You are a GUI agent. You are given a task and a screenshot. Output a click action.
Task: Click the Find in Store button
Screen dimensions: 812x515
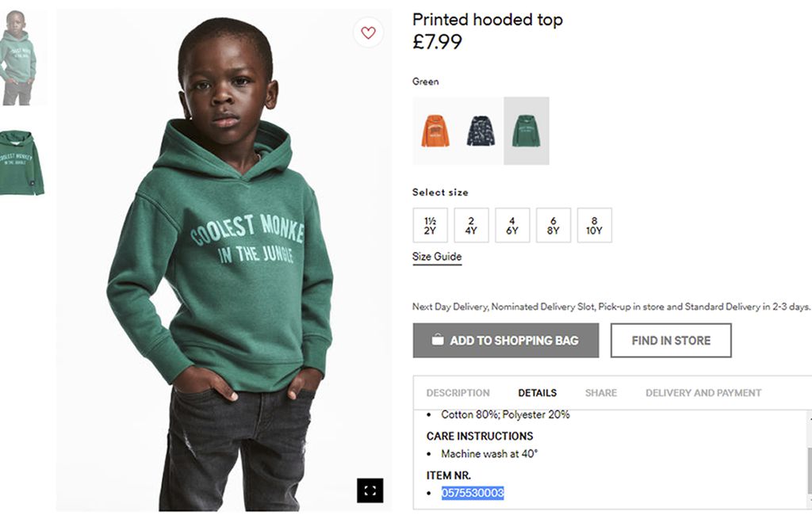coord(671,341)
